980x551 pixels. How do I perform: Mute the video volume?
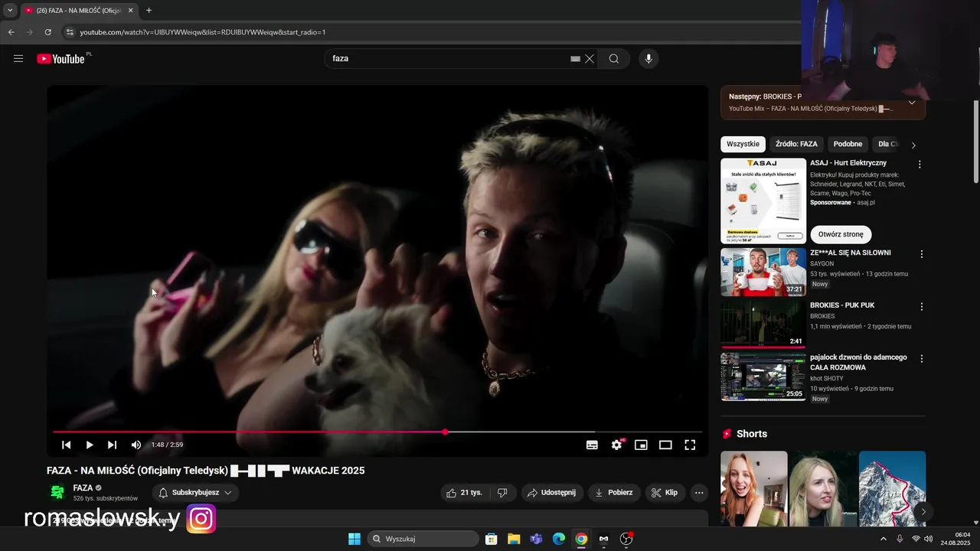pos(136,445)
